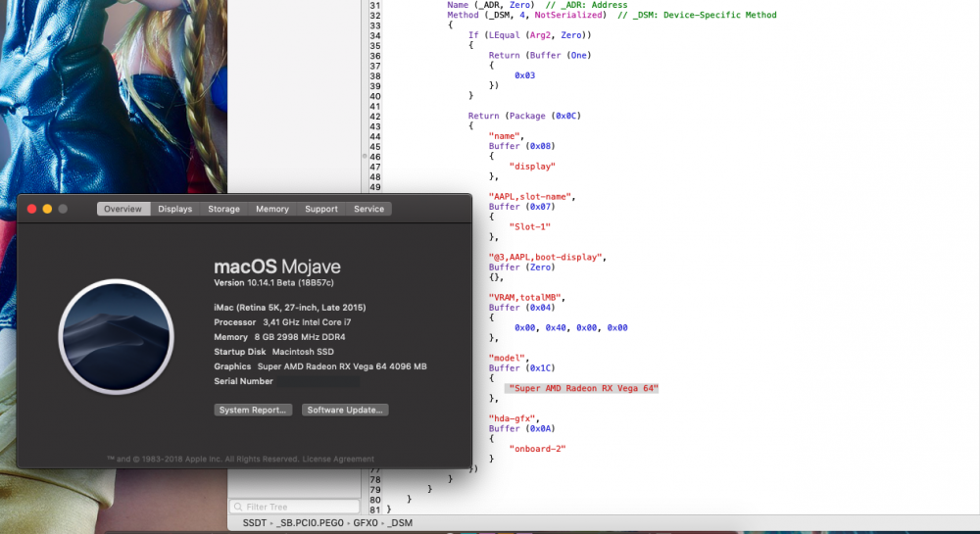The height and width of the screenshot is (534, 980).
Task: Close the About This Mac window
Action: [x=32, y=209]
